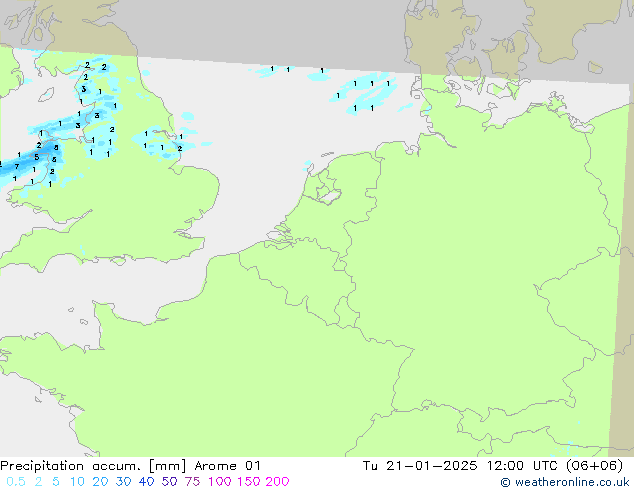Click the 30 value in the color legend

[x=123, y=482]
